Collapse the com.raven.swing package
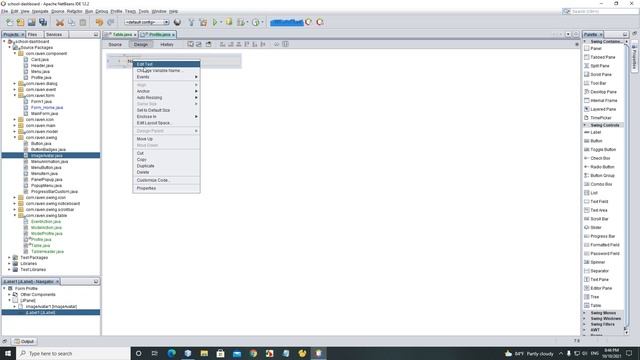The height and width of the screenshot is (360, 640). click(x=15, y=138)
